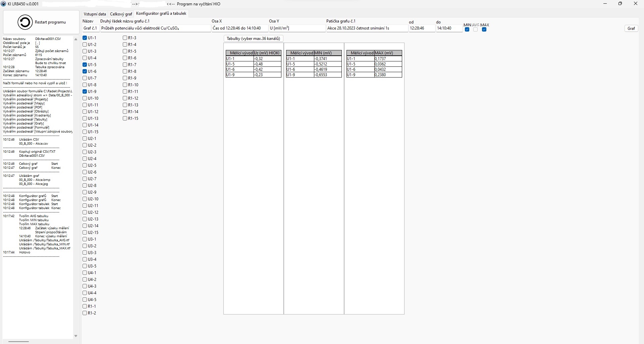Screen dimensions: 644x344
Task: Click the 'od' start time field
Action: click(x=422, y=29)
